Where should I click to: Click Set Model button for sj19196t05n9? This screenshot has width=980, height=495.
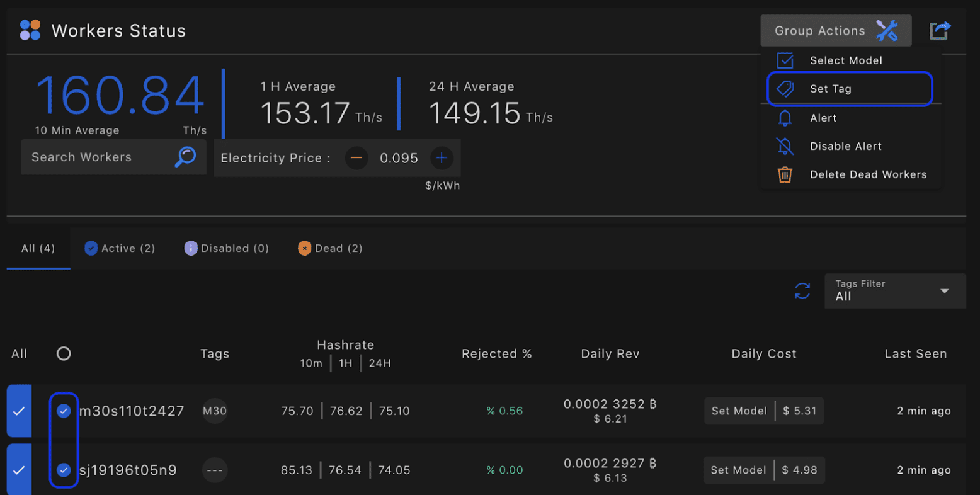tap(739, 470)
